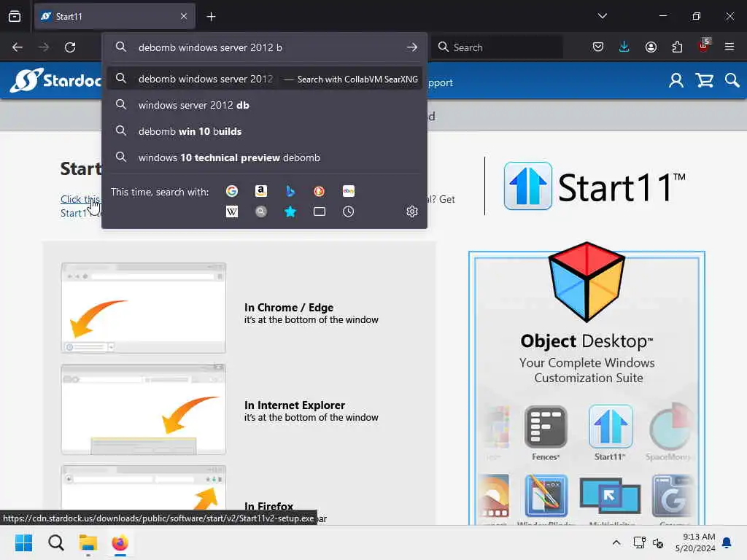Select the Start11 browser tab
Image resolution: width=747 pixels, height=560 pixels.
(x=115, y=17)
